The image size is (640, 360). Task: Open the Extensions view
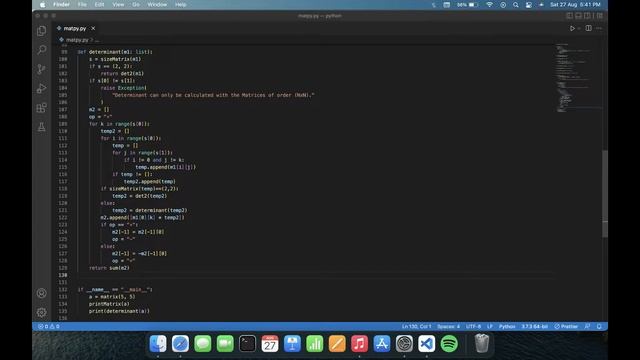coord(42,108)
